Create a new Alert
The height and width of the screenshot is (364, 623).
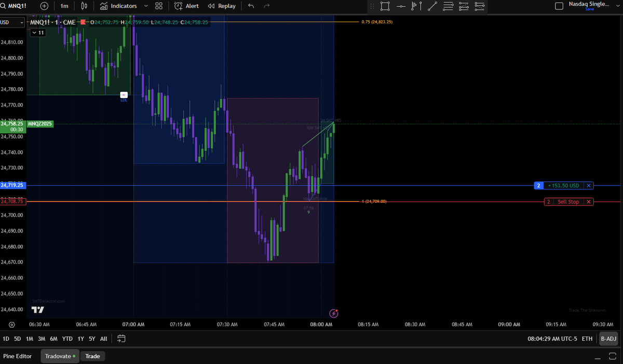[x=187, y=6]
